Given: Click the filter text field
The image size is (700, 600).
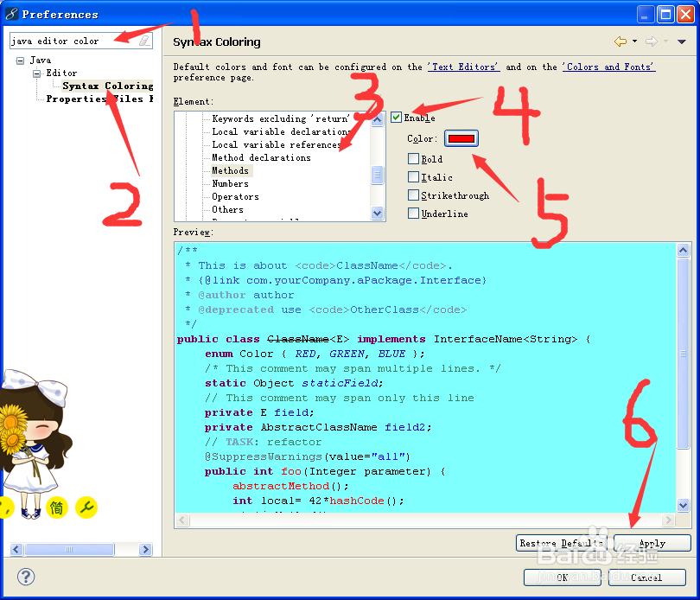Looking at the screenshot, I should 73,41.
